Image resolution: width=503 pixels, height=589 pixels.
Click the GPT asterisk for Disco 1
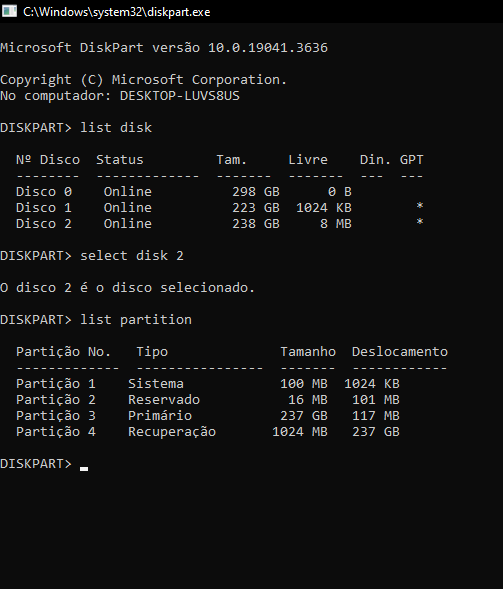pyautogui.click(x=420, y=206)
